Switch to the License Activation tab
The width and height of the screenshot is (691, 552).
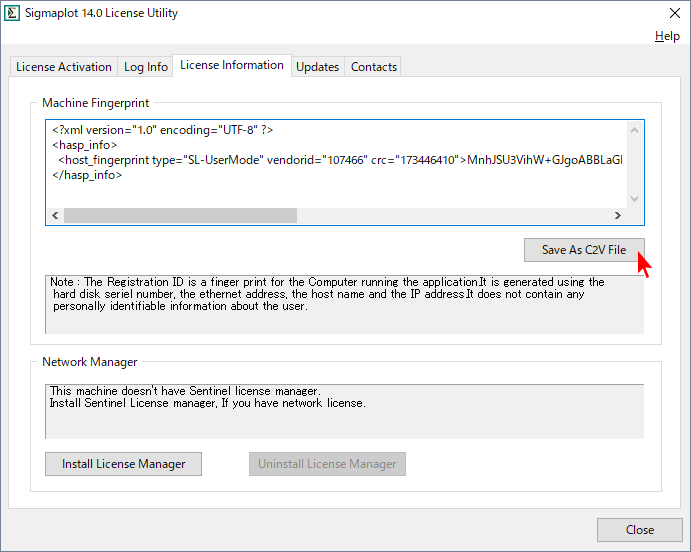point(63,67)
